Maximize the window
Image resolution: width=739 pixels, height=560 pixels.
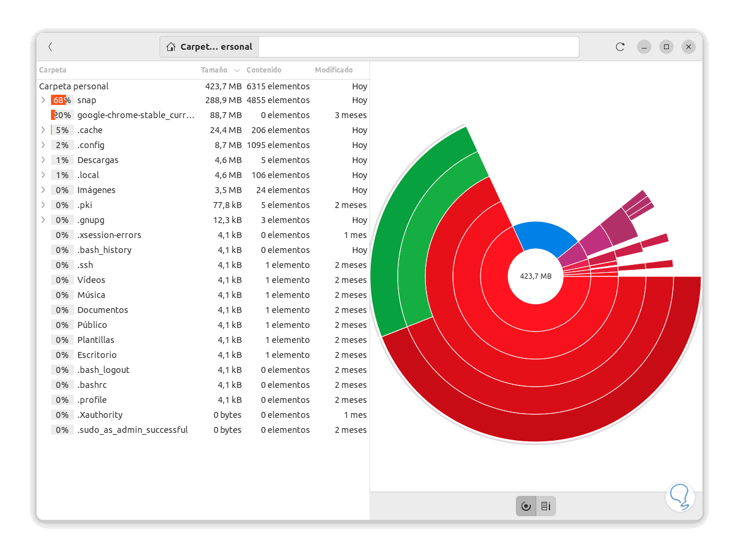pos(666,47)
